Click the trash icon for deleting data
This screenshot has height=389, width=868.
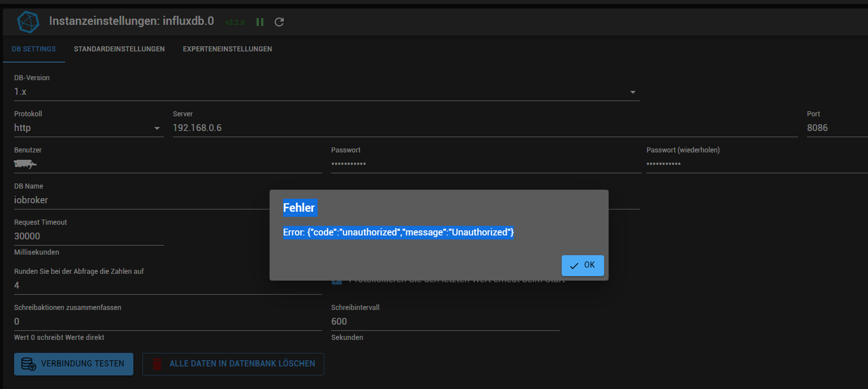(x=158, y=364)
